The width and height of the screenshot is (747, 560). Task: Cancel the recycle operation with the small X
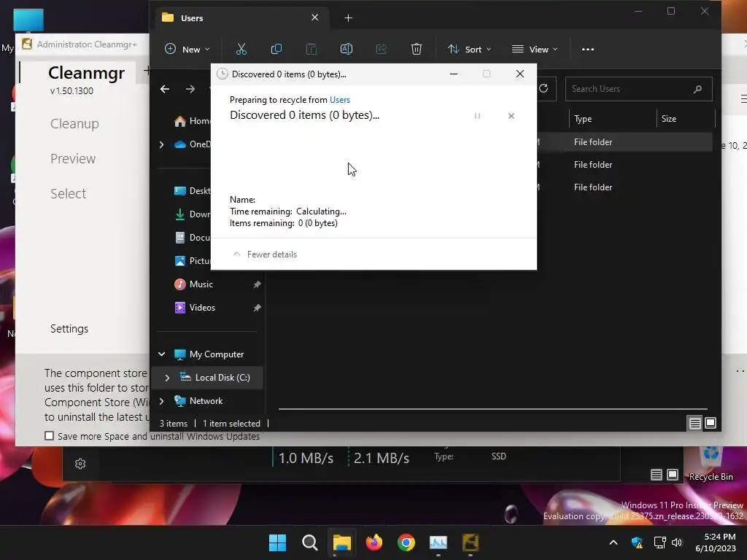click(x=511, y=116)
